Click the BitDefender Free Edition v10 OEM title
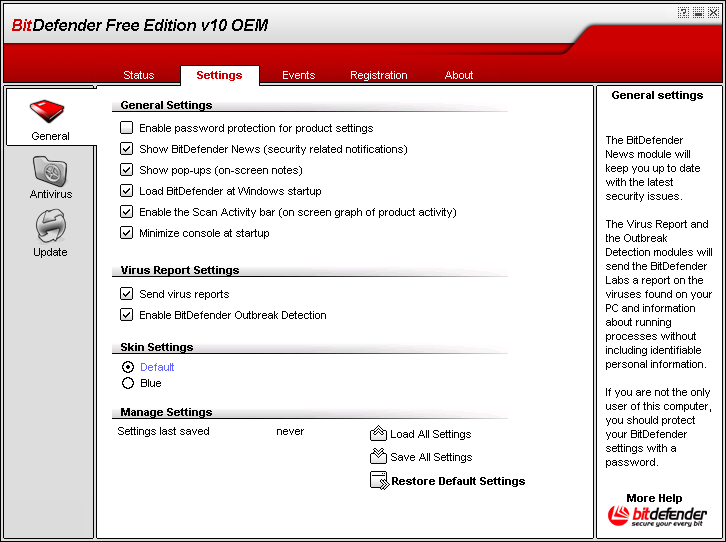Viewport: 726px width, 542px height. 139,25
